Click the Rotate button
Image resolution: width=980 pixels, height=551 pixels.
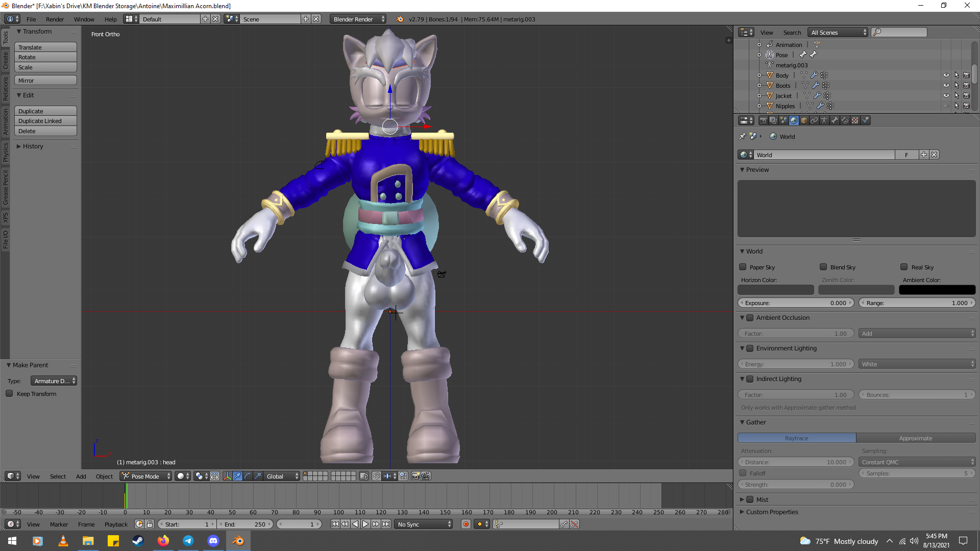point(45,57)
